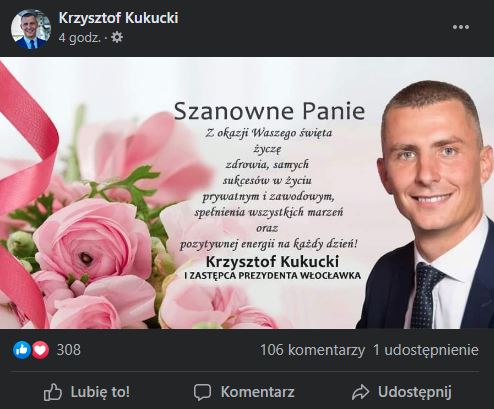Open the 308 reactions list
Screen dimensions: 494x409
pos(69,350)
